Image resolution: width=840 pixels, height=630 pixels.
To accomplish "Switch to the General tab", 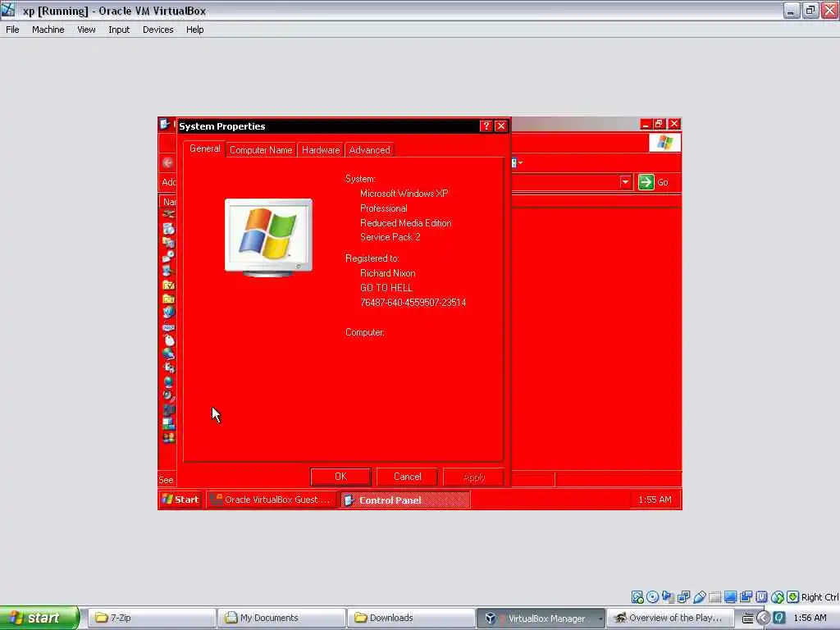I will pyautogui.click(x=204, y=149).
